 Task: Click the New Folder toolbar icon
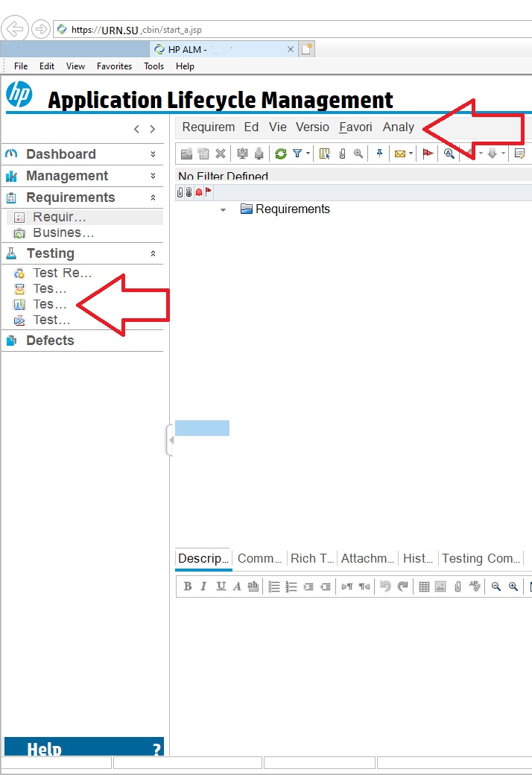tap(186, 154)
